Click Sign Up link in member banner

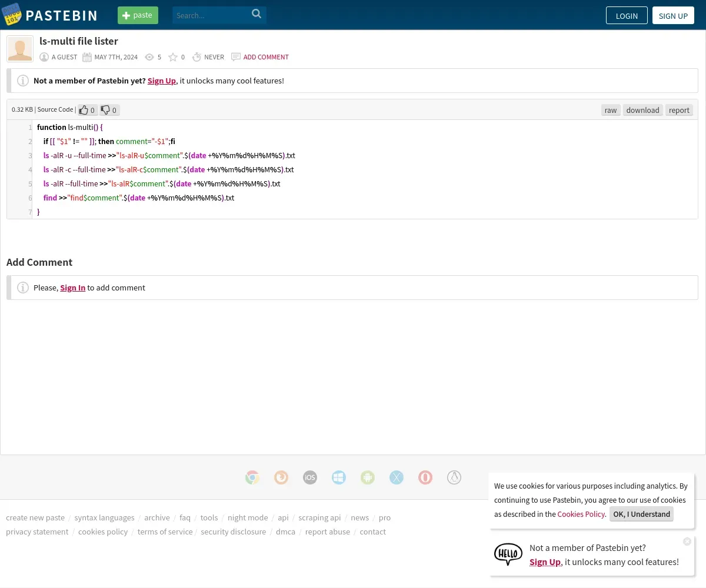tap(162, 81)
